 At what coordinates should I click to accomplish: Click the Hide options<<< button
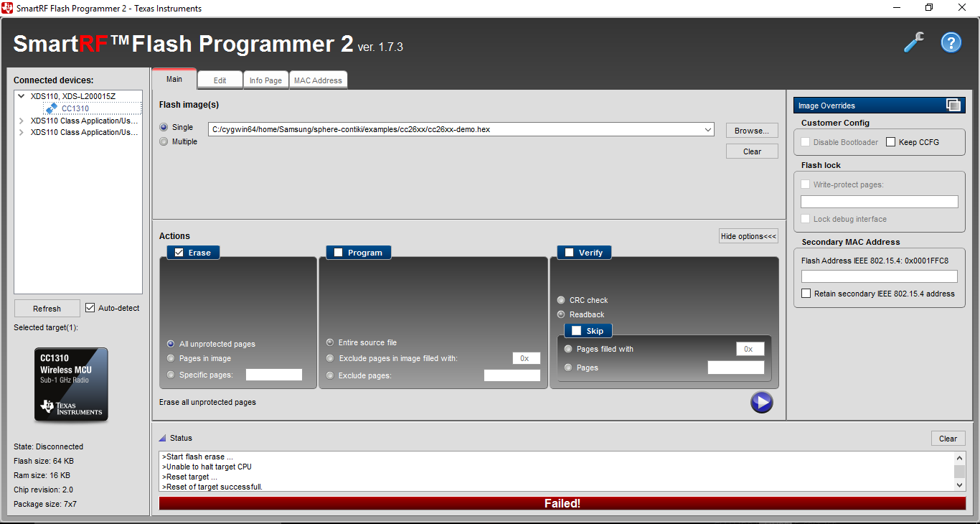tap(748, 236)
